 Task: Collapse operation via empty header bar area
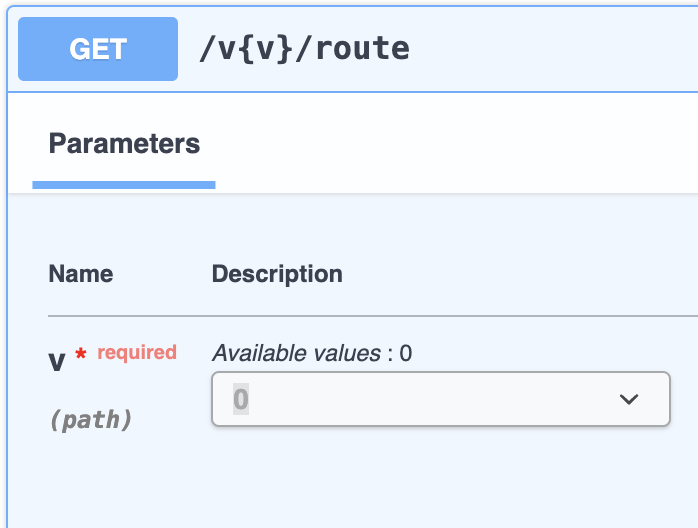point(552,49)
